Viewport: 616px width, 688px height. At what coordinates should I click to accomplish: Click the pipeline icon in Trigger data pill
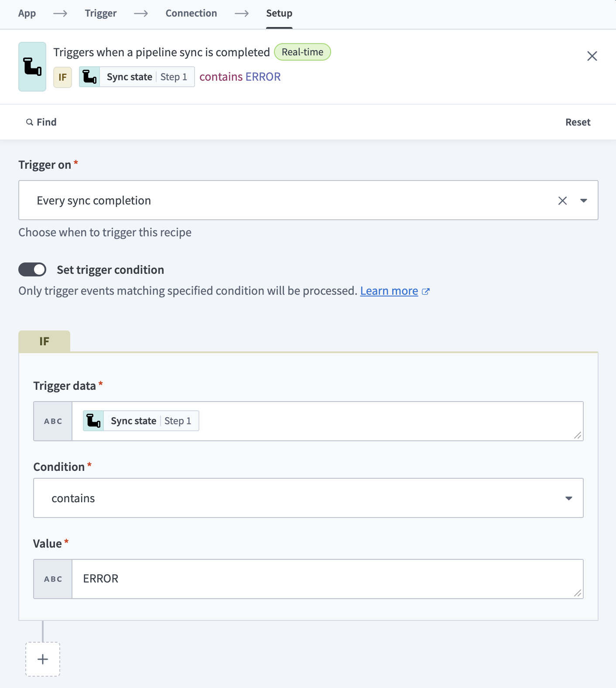[93, 421]
